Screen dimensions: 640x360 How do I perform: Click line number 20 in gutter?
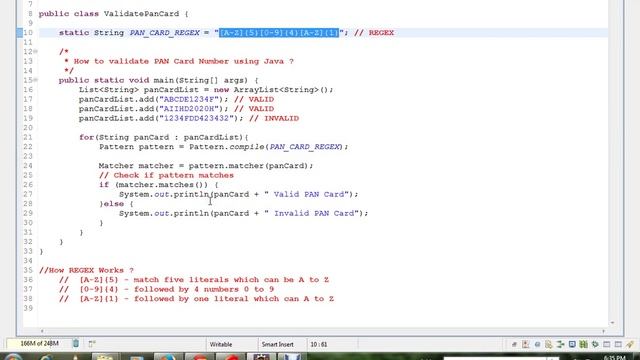[28, 128]
